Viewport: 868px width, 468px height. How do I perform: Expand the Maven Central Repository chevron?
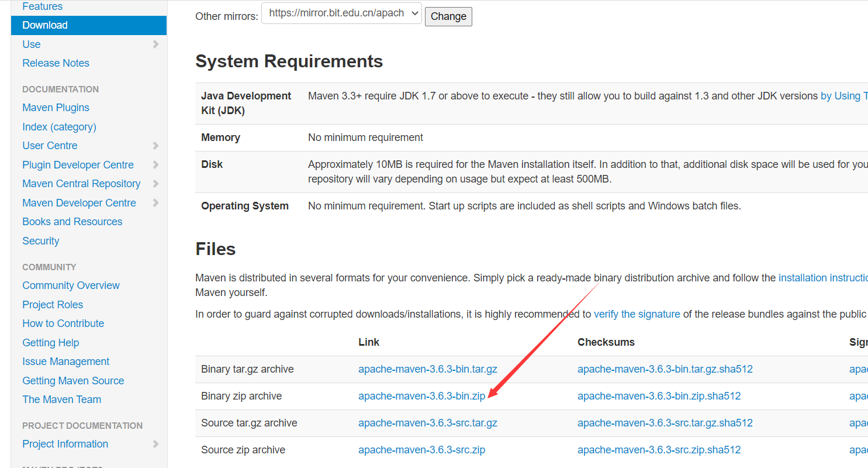pyautogui.click(x=155, y=184)
